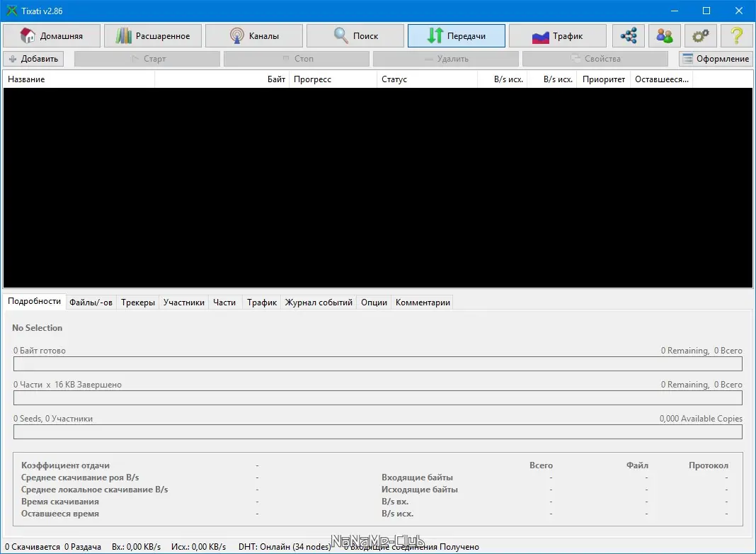
Task: Minimize the Tixati window
Action: click(x=675, y=11)
